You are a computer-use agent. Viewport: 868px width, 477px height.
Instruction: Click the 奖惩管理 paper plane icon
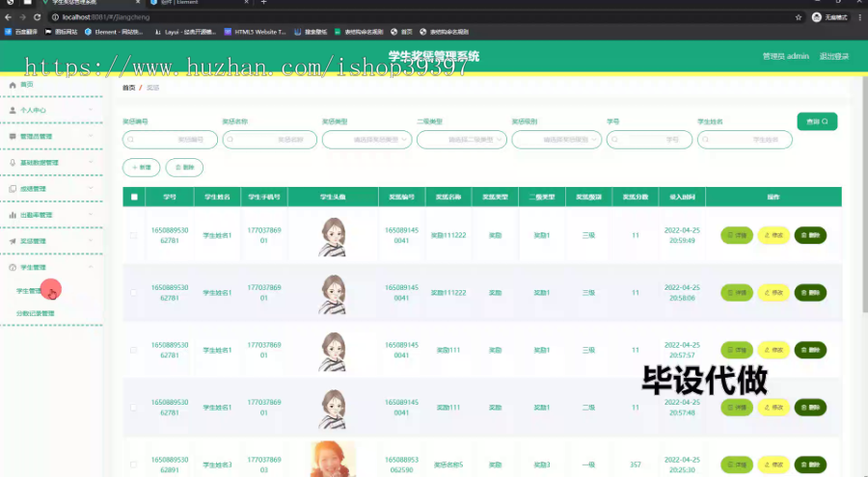(13, 241)
